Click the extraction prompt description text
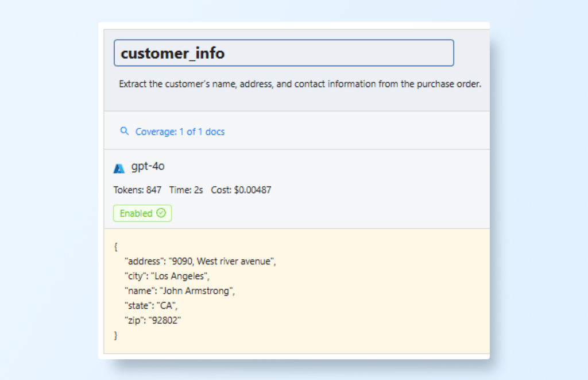This screenshot has width=588, height=380. (x=300, y=84)
